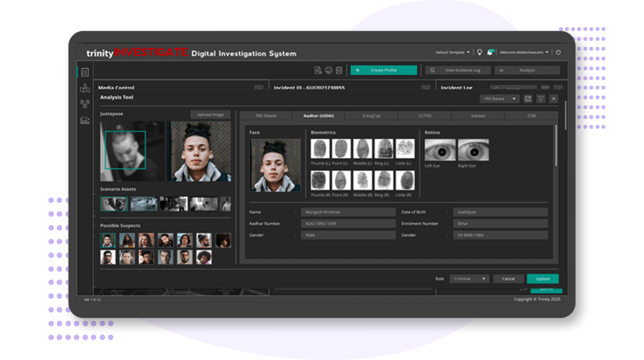This screenshot has width=644, height=360.
Task: Click the Analysis button in the toolbar
Action: (x=527, y=70)
